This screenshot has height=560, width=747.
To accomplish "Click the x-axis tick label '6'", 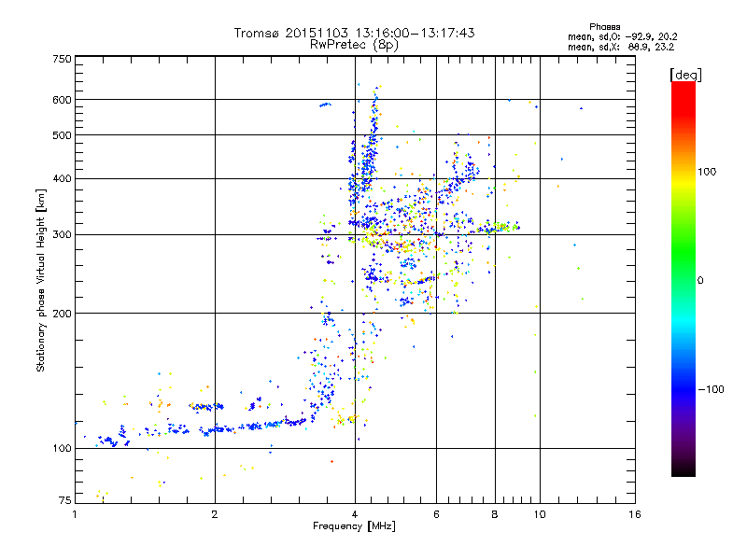I will [x=436, y=514].
